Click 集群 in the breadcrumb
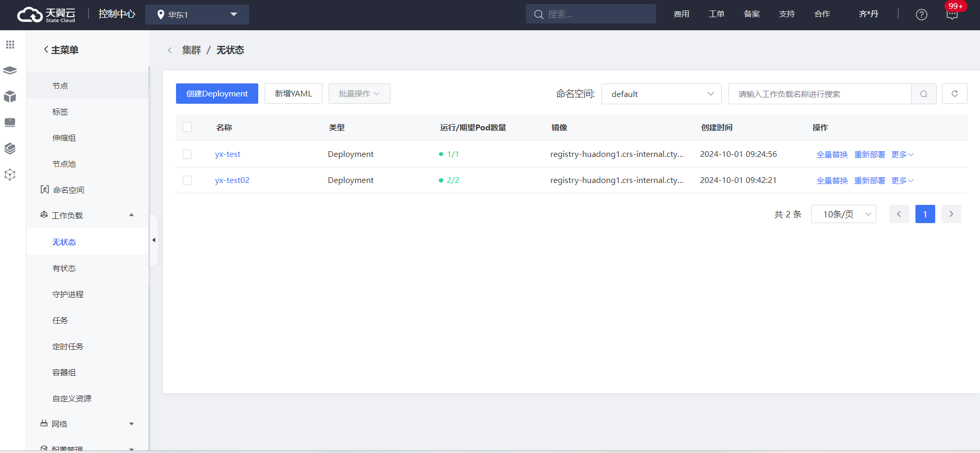The height and width of the screenshot is (453, 980). tap(191, 50)
